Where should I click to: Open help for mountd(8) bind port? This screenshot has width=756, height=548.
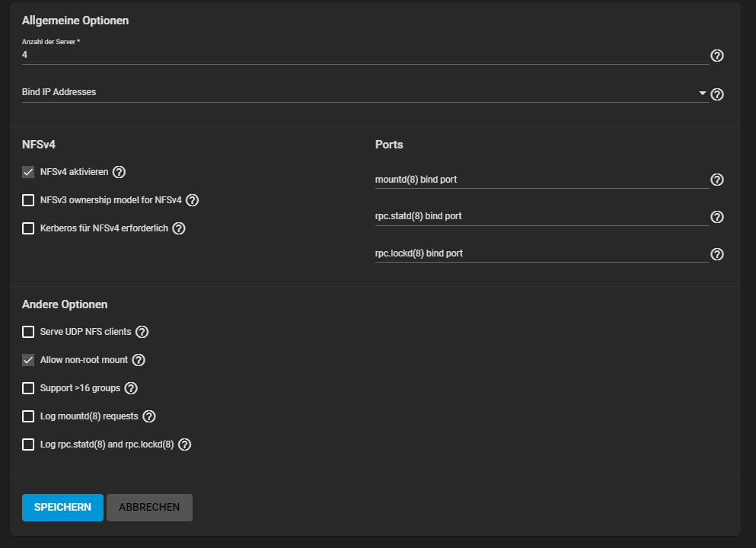click(x=716, y=180)
